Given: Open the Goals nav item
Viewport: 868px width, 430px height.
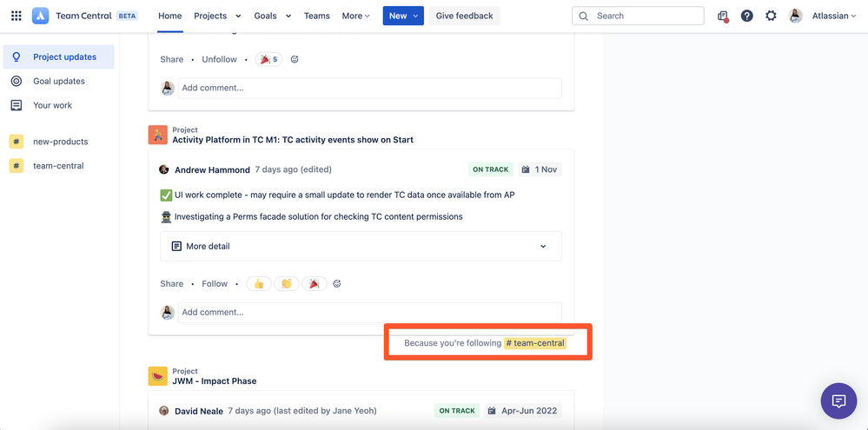Looking at the screenshot, I should [265, 16].
